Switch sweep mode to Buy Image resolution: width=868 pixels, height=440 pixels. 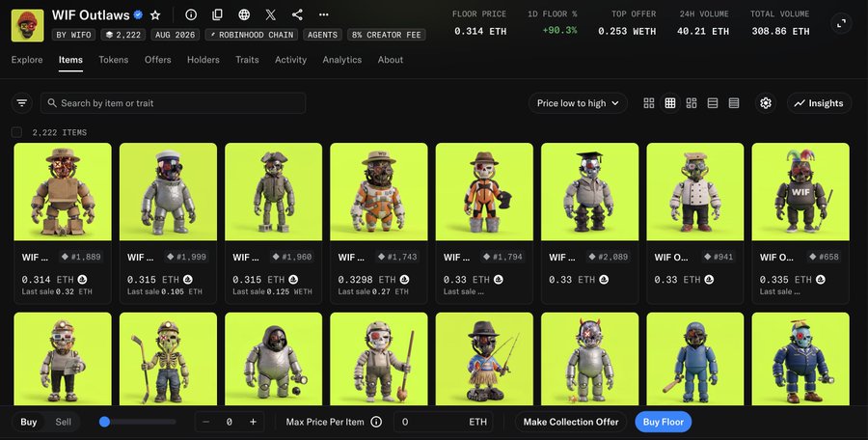29,422
